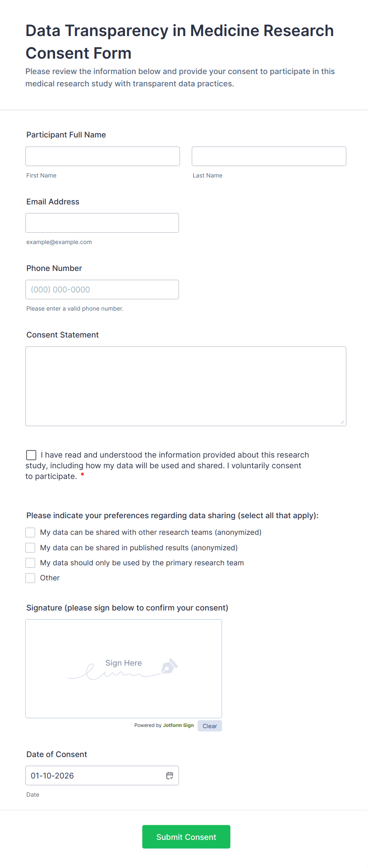Open the Jotform Sign link

[178, 725]
